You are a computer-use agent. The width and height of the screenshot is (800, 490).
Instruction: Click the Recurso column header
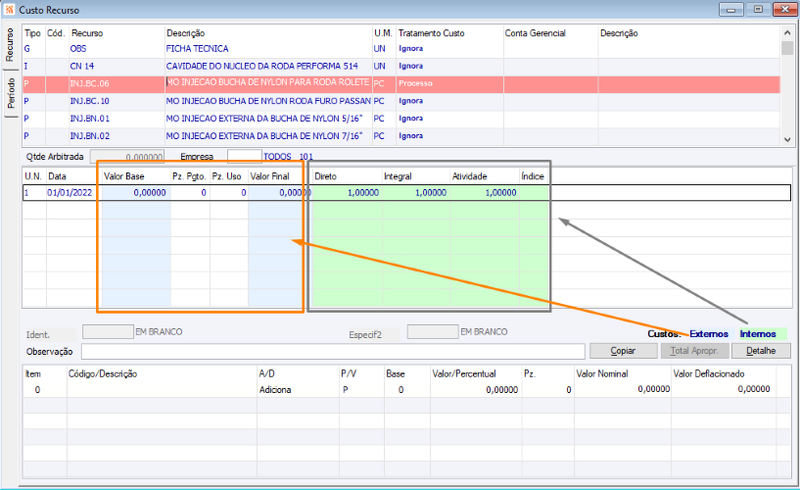(87, 33)
